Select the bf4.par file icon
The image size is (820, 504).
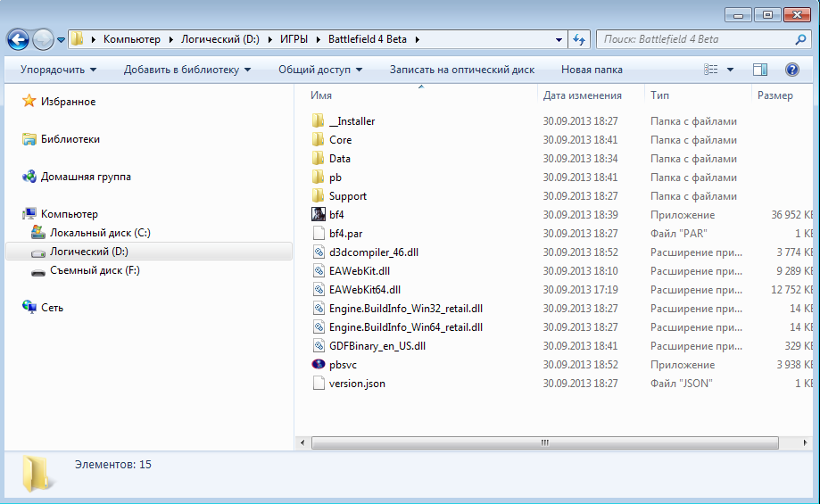pyautogui.click(x=318, y=233)
